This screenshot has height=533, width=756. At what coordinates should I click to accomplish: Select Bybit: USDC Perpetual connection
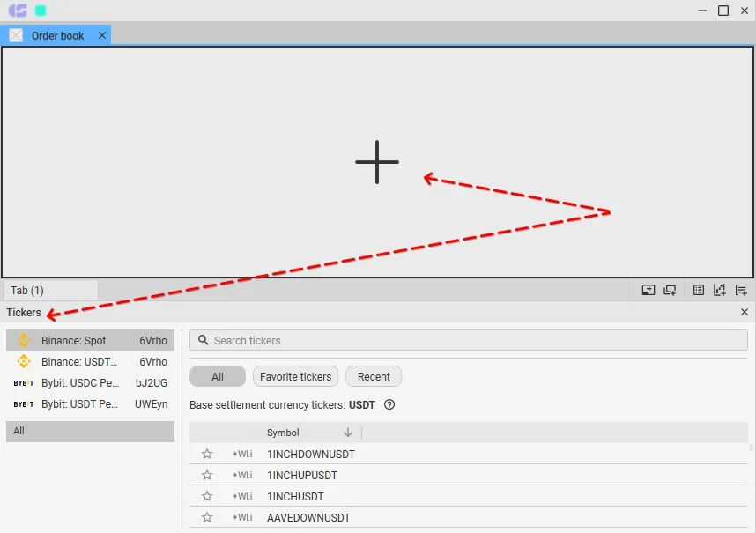(90, 383)
